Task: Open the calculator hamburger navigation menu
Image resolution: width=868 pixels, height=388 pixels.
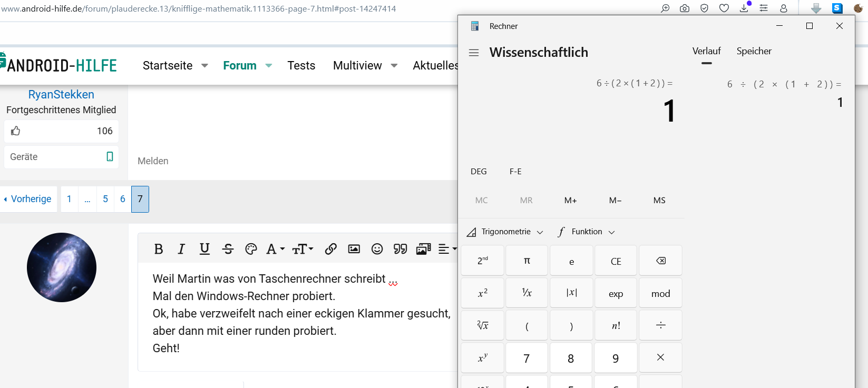Action: (x=474, y=53)
